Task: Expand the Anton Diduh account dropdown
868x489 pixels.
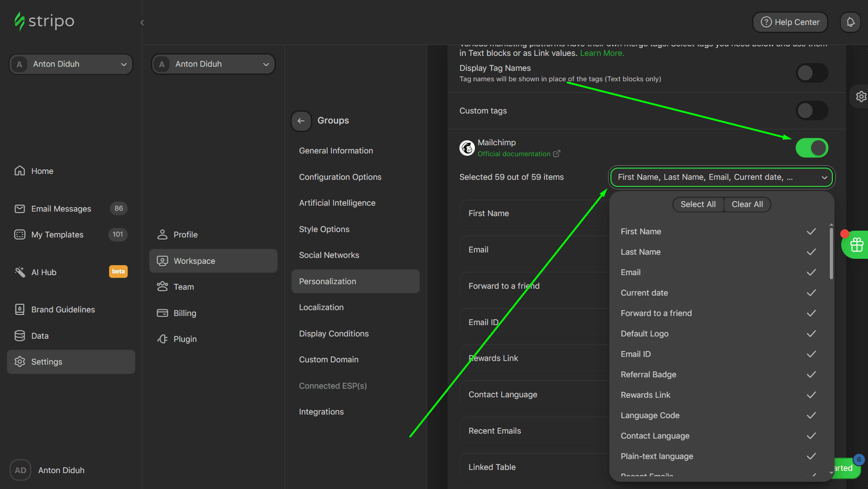Action: 70,64
